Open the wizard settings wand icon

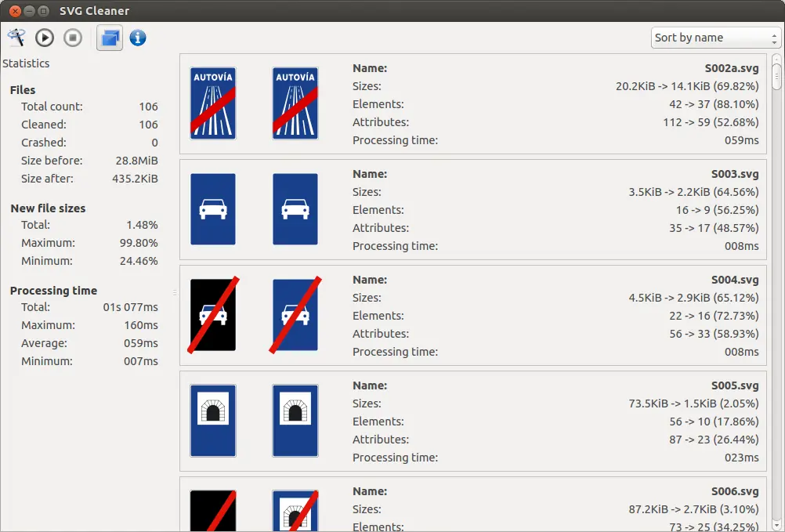[x=16, y=38]
